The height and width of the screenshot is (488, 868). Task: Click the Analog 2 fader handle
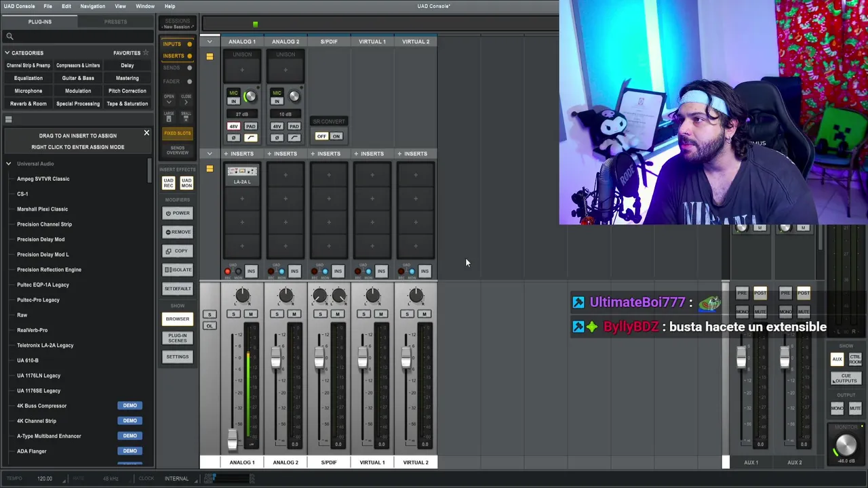276,358
